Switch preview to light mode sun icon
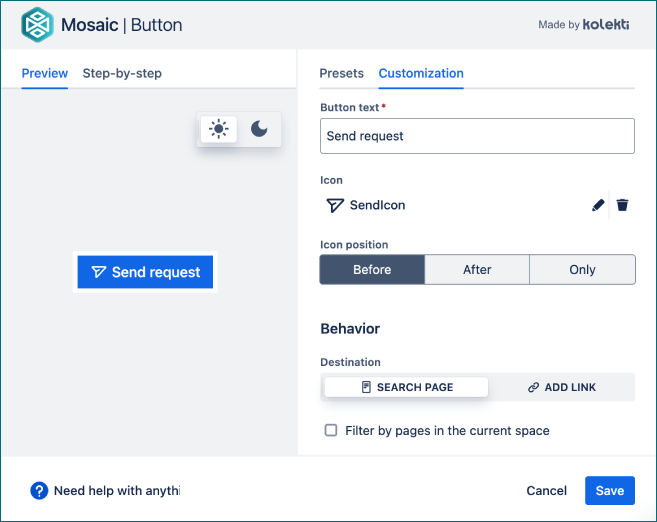This screenshot has height=522, width=657. (x=219, y=129)
